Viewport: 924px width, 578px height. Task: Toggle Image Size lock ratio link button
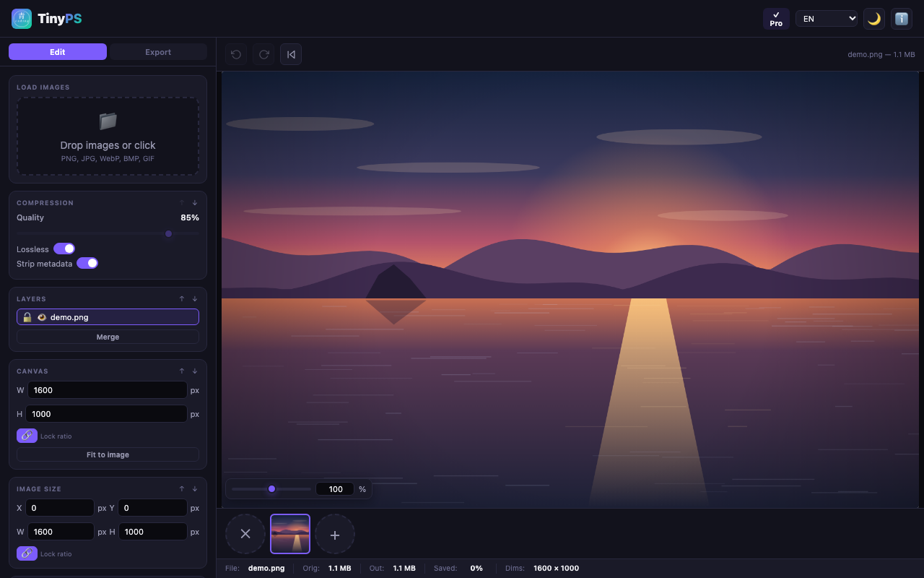click(x=27, y=553)
